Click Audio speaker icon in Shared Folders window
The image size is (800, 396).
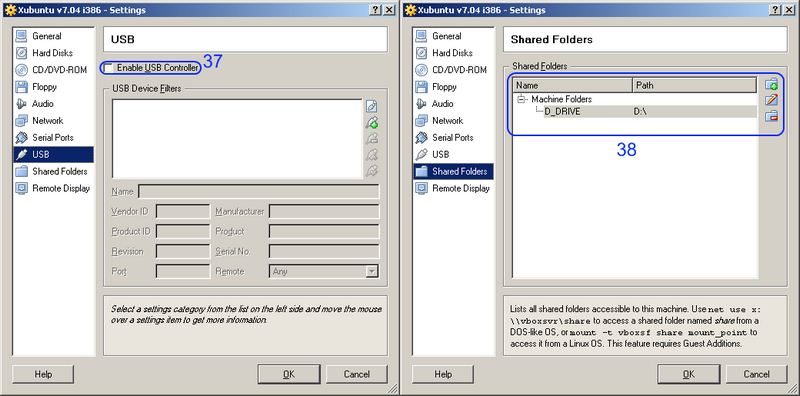[421, 104]
